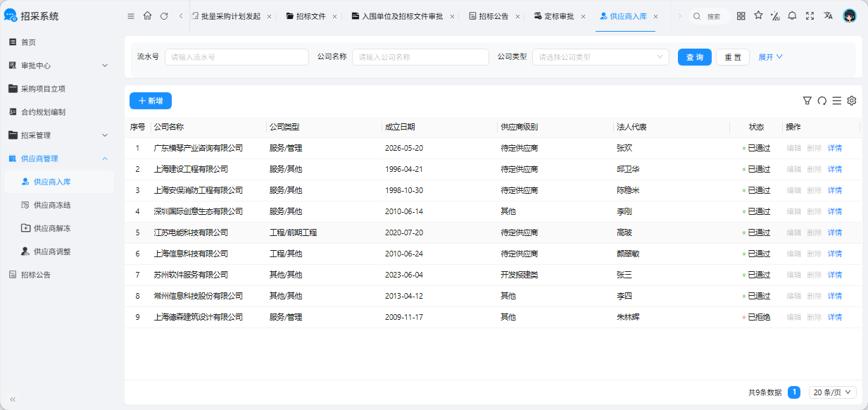This screenshot has width=868, height=410.
Task: Click the star favorites icon
Action: pyautogui.click(x=758, y=15)
